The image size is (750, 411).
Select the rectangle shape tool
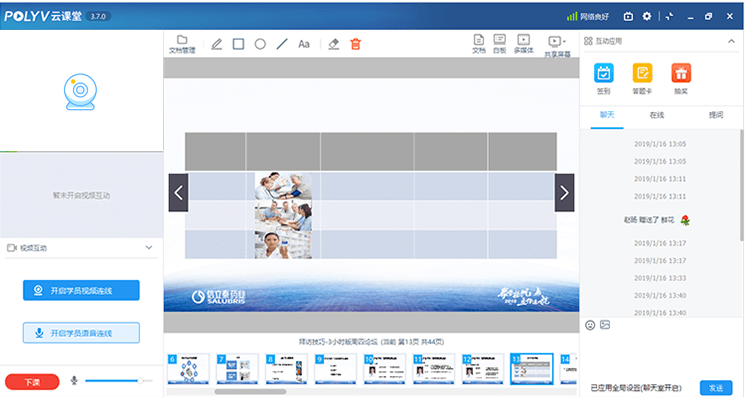238,44
